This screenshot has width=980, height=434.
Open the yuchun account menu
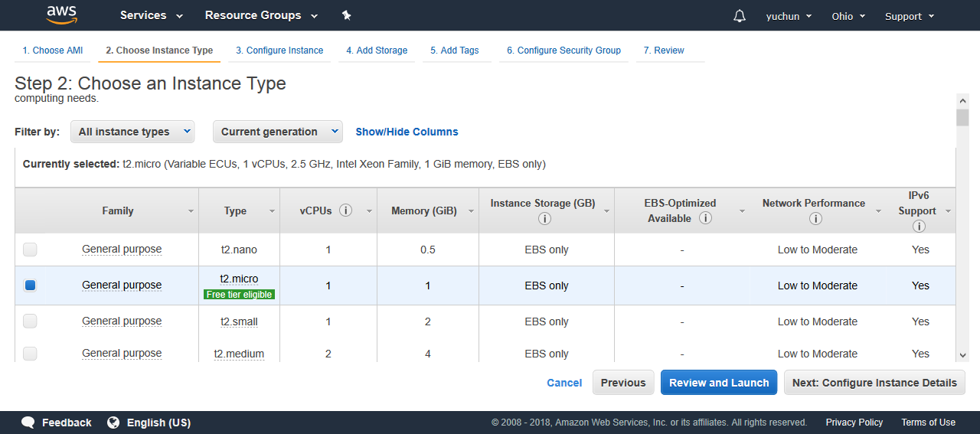tap(789, 16)
